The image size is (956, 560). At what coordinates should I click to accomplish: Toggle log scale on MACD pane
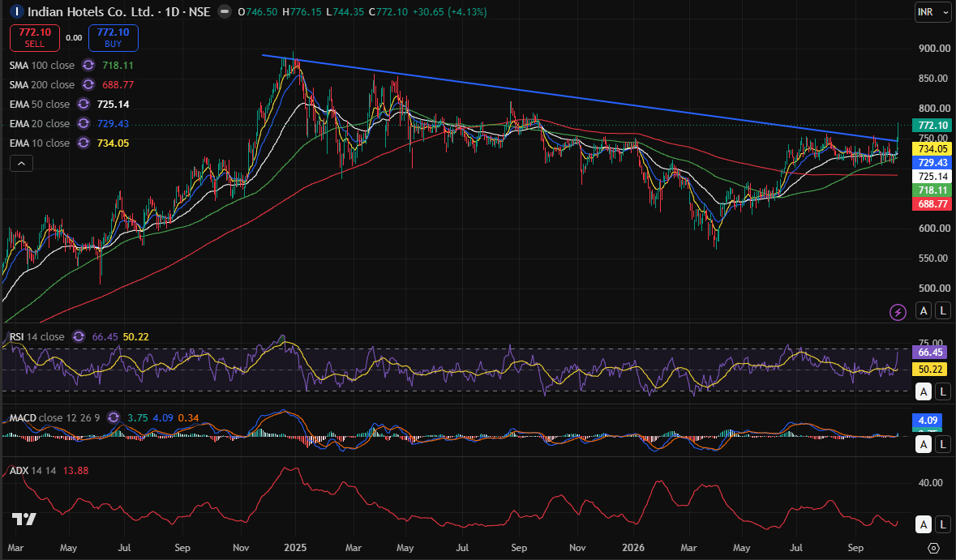pyautogui.click(x=943, y=445)
